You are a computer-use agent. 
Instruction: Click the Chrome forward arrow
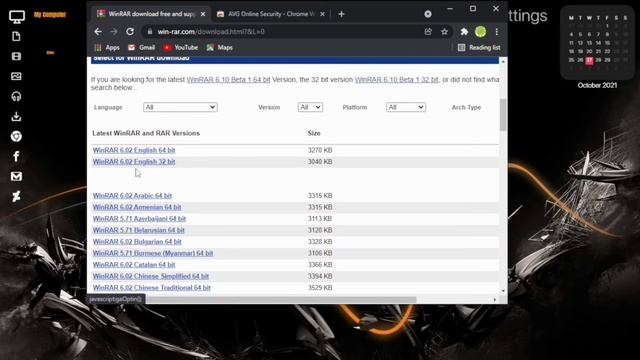[114, 31]
